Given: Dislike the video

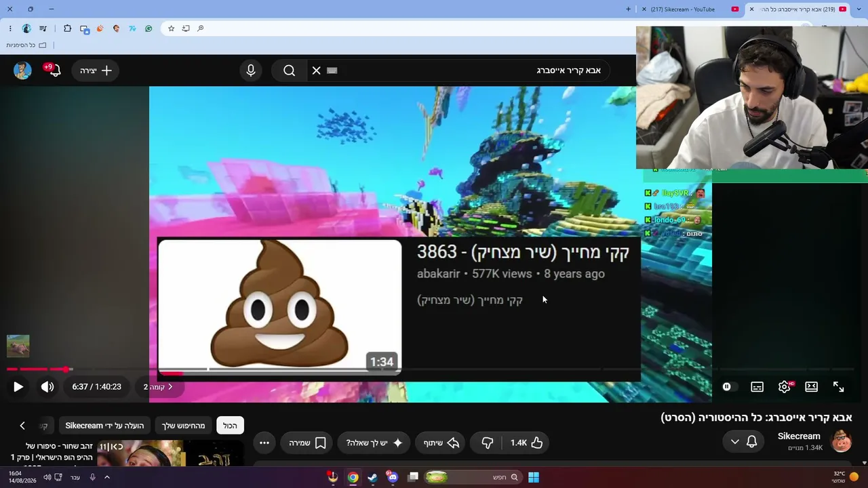Looking at the screenshot, I should (488, 443).
